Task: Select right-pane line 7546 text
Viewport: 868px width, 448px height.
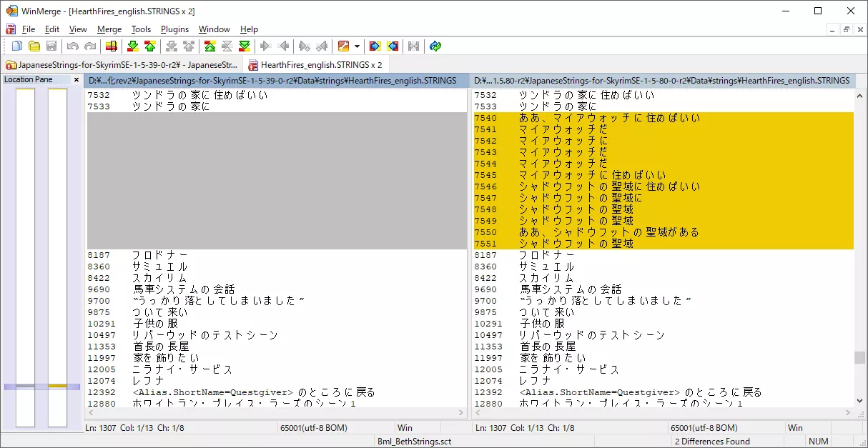Action: [609, 186]
